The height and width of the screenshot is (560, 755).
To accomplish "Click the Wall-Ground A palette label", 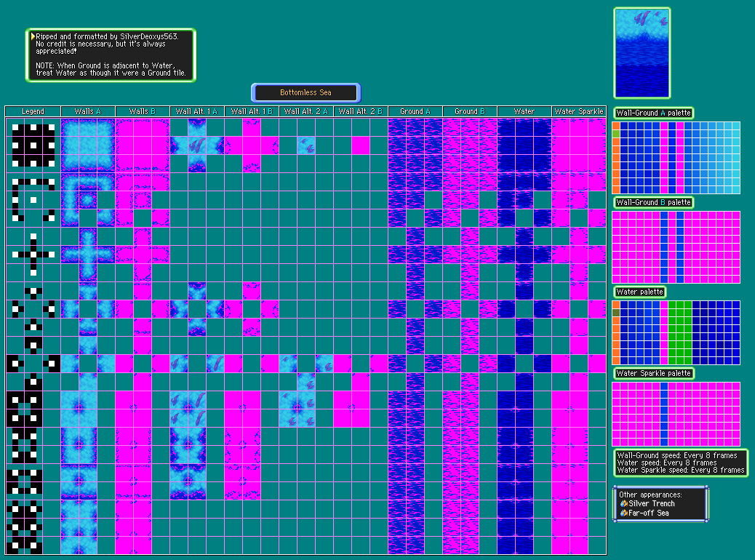I will tap(653, 113).
